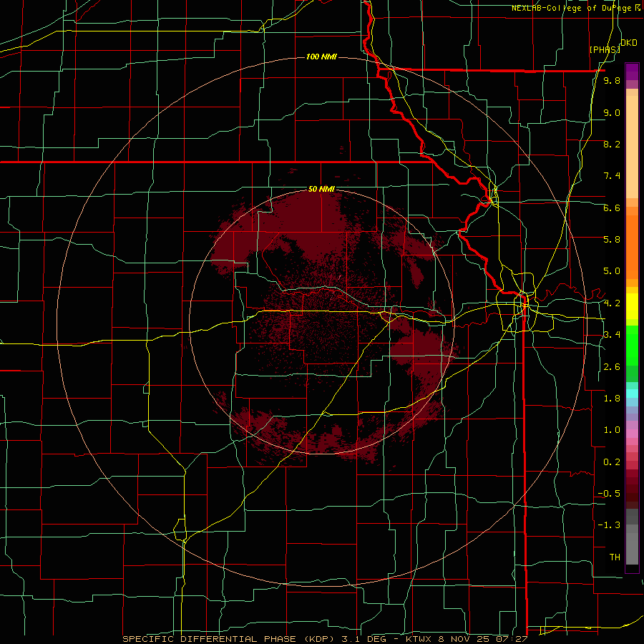The image size is (644, 644).
Task: Click the 8.2 value on the color scale
Action: coord(612,144)
